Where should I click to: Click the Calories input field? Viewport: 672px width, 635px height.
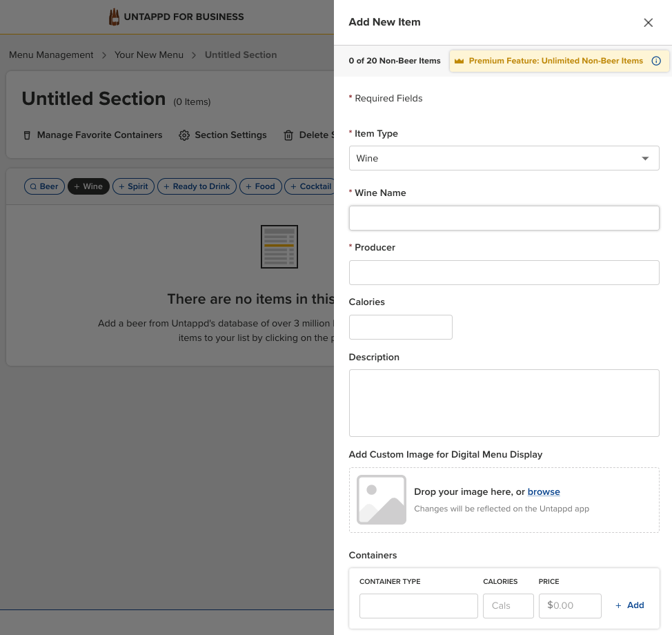click(x=401, y=327)
